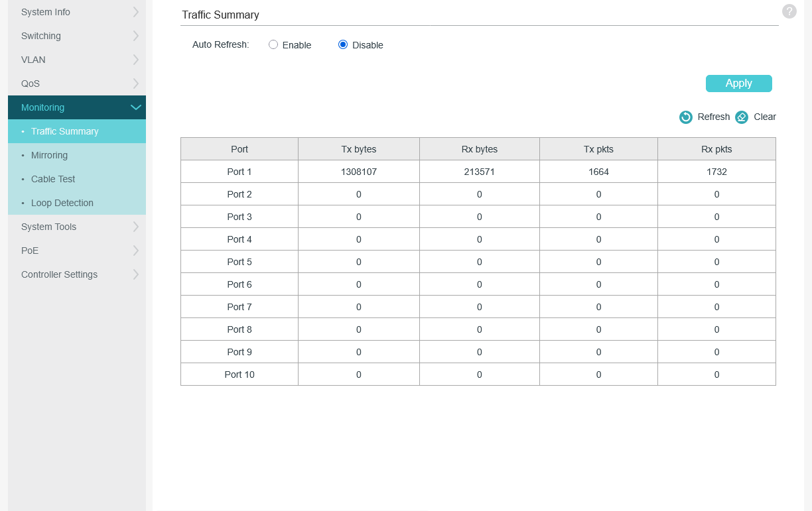Select the Disable auto refresh radio button
This screenshot has height=511, width=812.
pyautogui.click(x=343, y=45)
